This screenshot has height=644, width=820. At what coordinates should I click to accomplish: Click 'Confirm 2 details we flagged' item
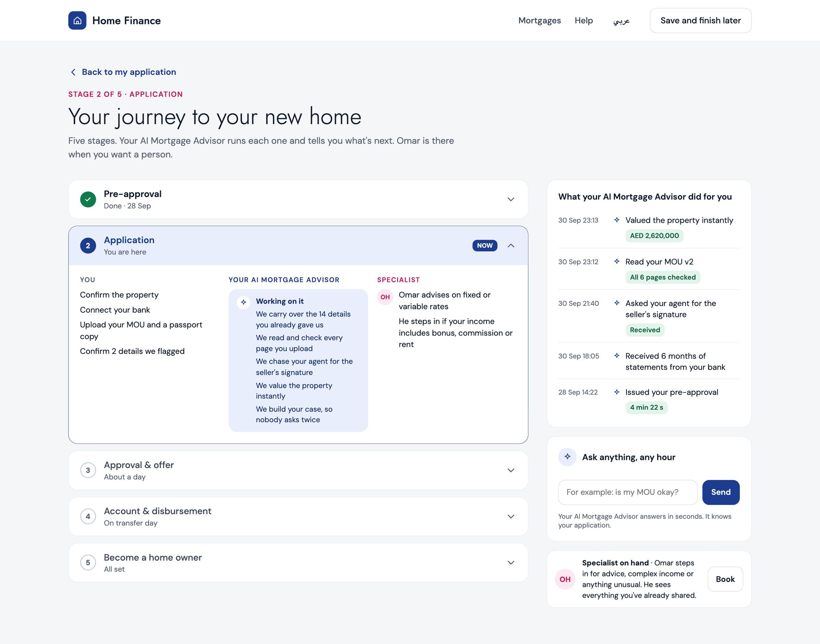click(x=132, y=351)
